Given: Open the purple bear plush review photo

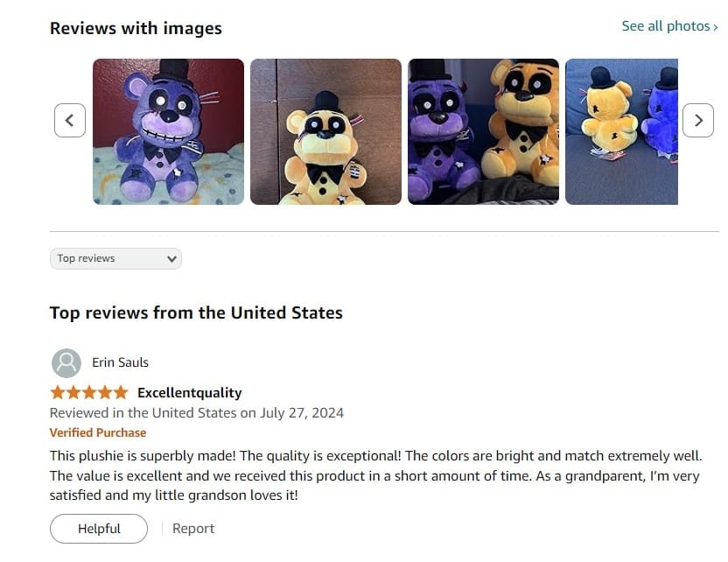Looking at the screenshot, I should tap(168, 131).
